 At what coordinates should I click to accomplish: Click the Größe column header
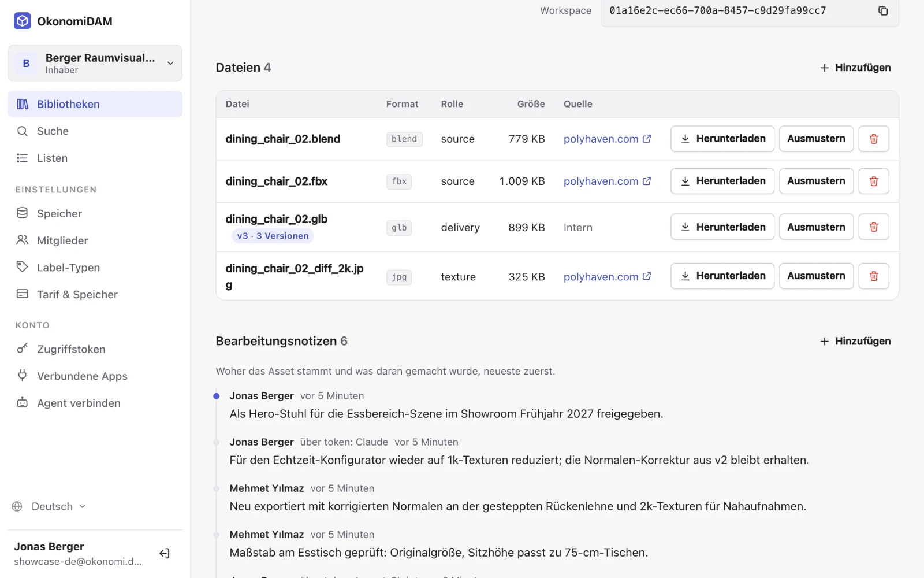coord(531,104)
